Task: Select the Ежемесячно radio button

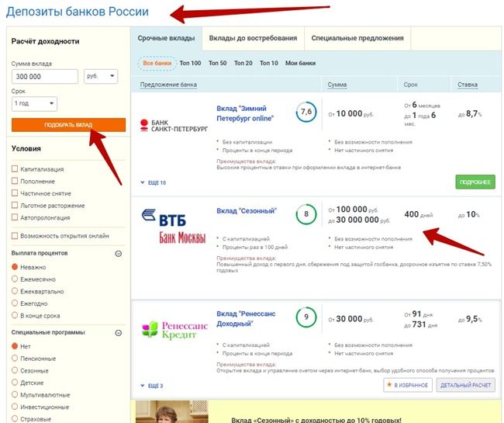Action: [x=15, y=279]
